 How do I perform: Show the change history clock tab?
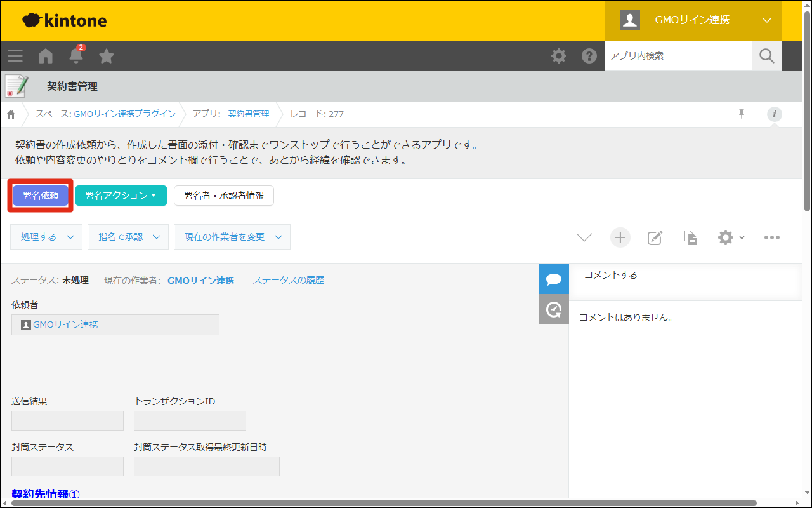click(554, 309)
